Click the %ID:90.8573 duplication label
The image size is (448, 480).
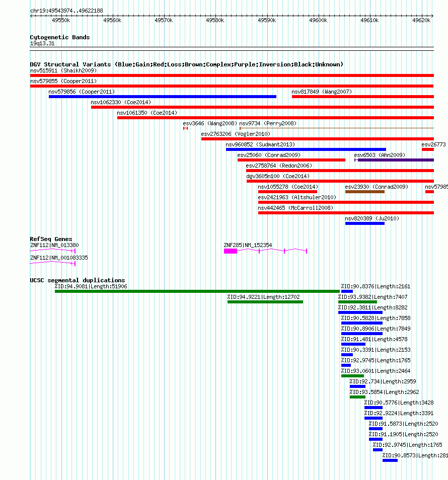[415, 455]
